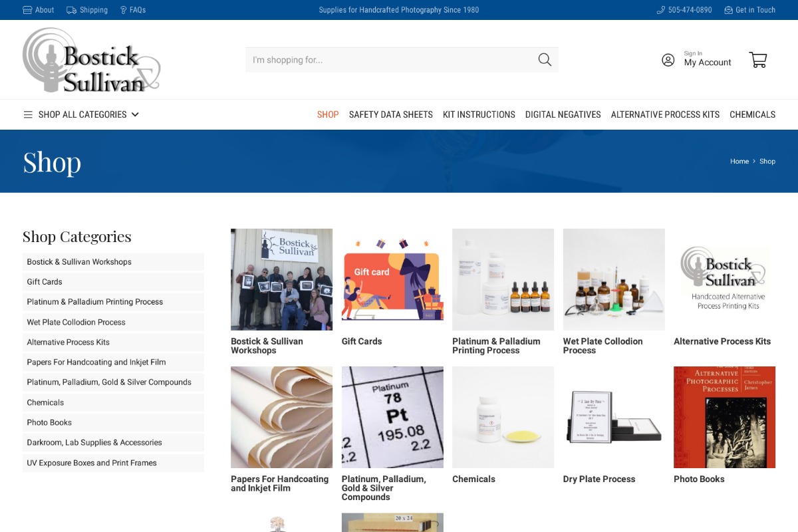798x532 pixels.
Task: Click the Home breadcrumb link
Action: [x=739, y=162]
